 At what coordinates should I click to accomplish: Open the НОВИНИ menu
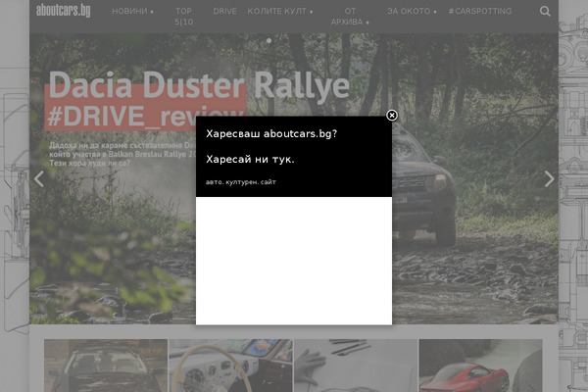132,11
